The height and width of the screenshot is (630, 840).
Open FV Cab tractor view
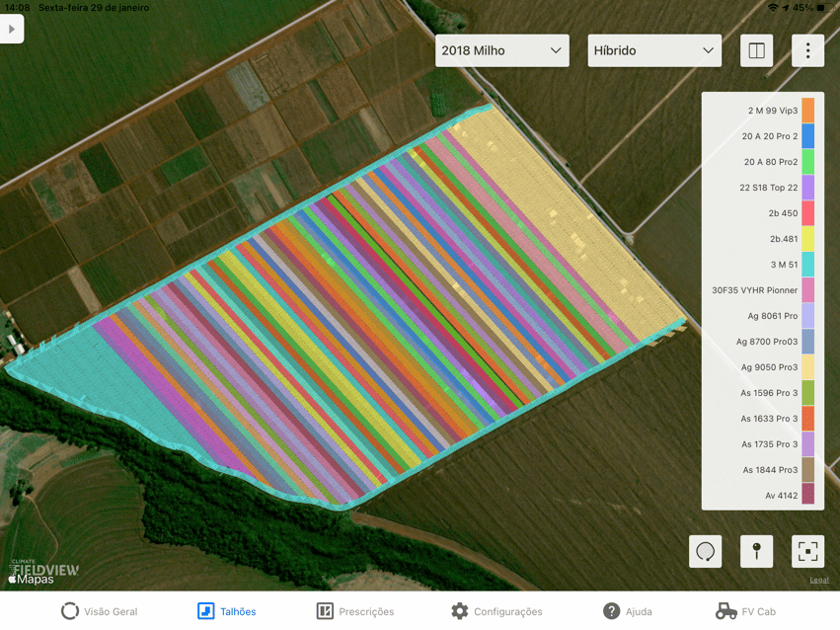point(745,611)
